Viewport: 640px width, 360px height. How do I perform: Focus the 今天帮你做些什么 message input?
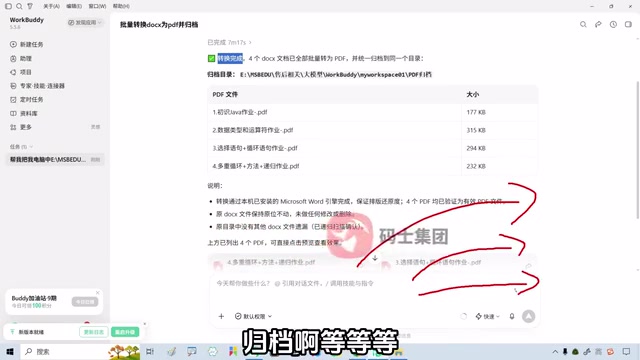[x=373, y=283]
